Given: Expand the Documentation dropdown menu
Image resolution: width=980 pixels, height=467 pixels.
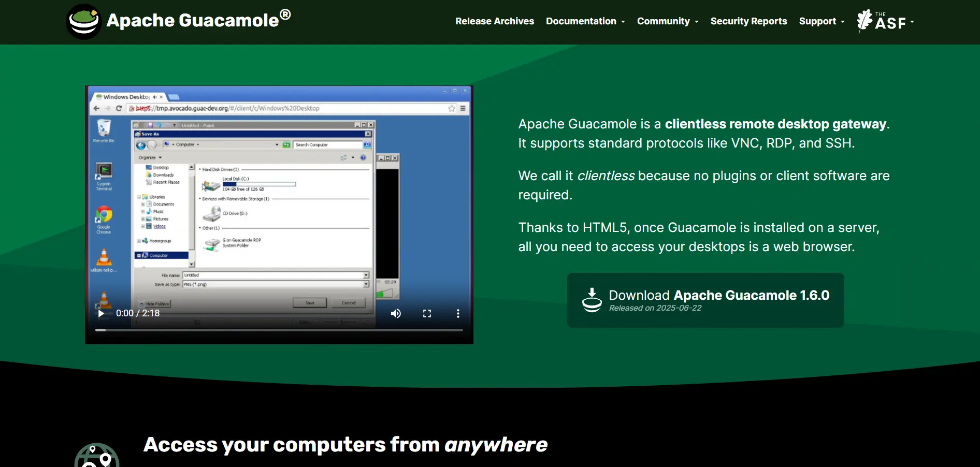Looking at the screenshot, I should [585, 21].
